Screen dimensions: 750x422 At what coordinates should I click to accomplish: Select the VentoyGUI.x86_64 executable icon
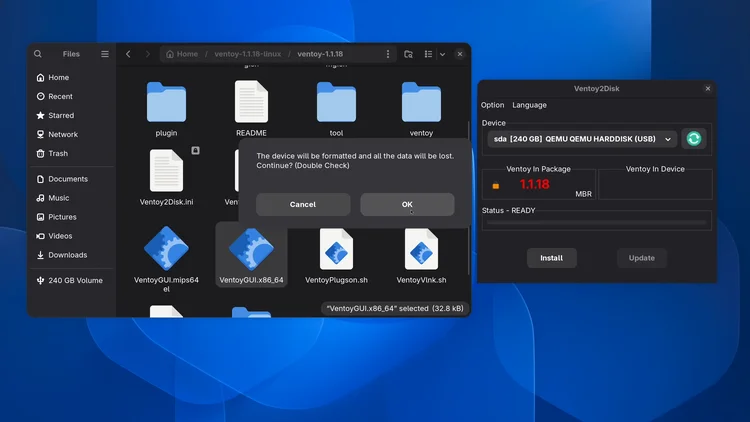click(251, 248)
